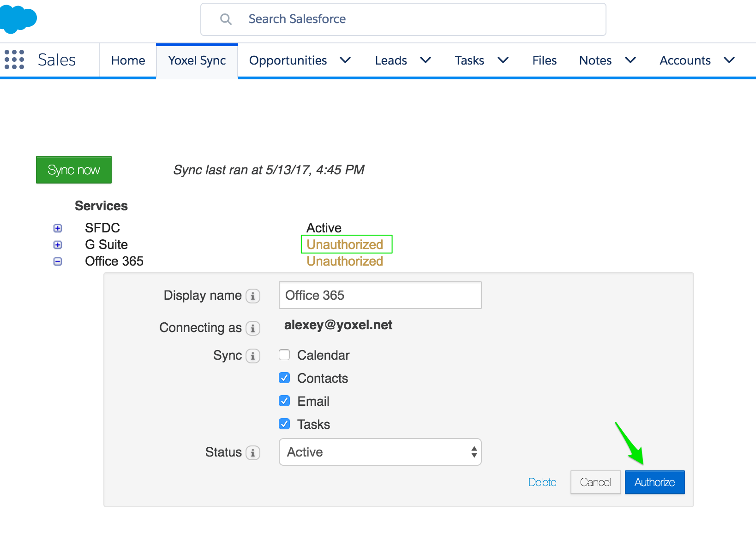Click the SFDC Active status text

(x=324, y=228)
